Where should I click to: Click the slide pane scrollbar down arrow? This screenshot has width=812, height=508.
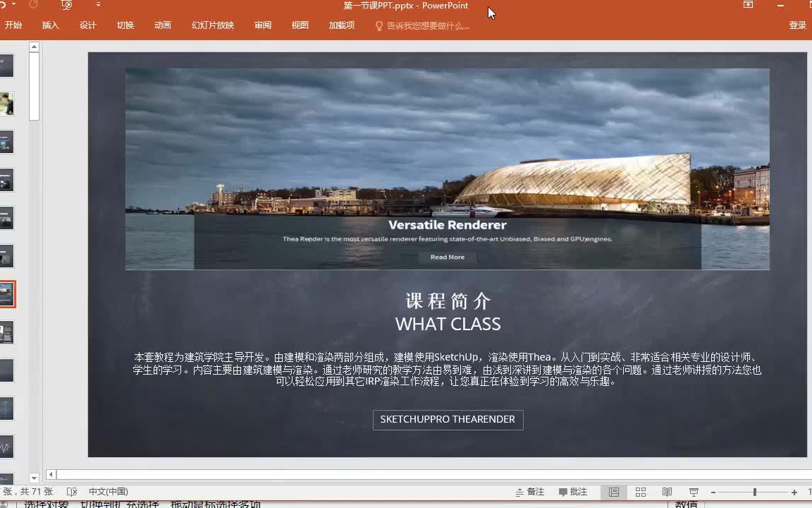33,478
